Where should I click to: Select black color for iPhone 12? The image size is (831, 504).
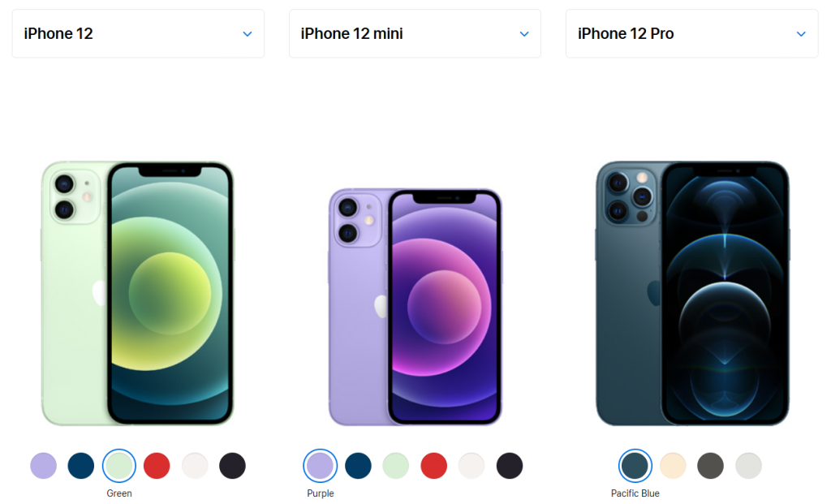pyautogui.click(x=233, y=466)
